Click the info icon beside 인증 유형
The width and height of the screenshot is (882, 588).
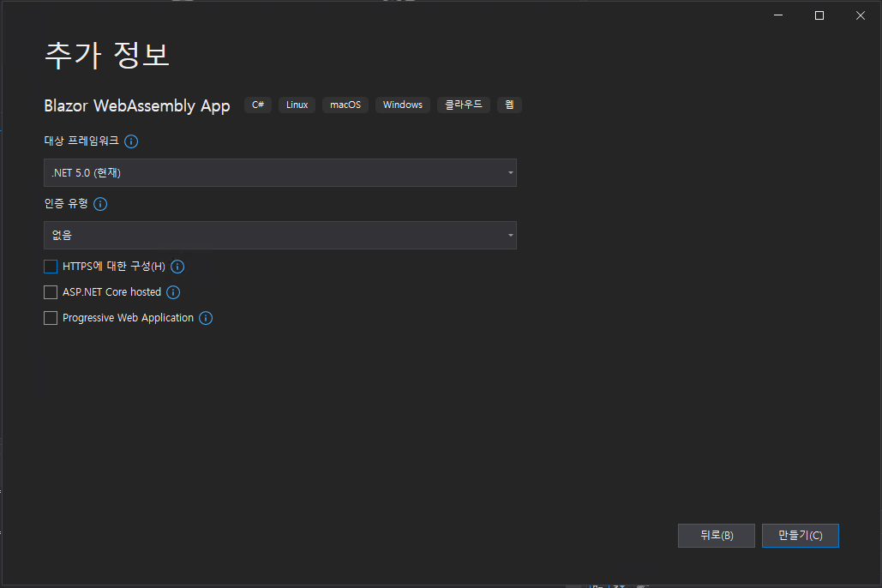coord(100,204)
